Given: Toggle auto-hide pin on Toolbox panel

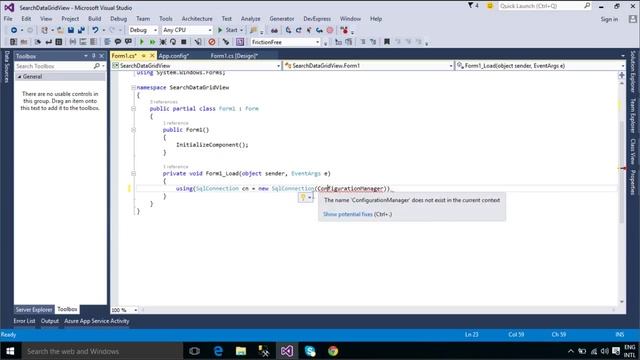Looking at the screenshot, I should pos(93,56).
